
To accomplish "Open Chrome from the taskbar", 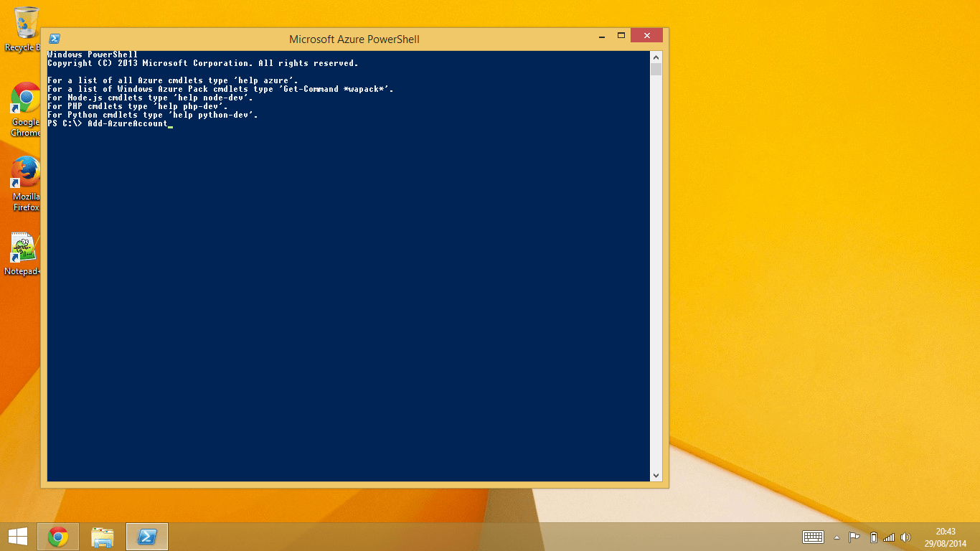I will 58,537.
